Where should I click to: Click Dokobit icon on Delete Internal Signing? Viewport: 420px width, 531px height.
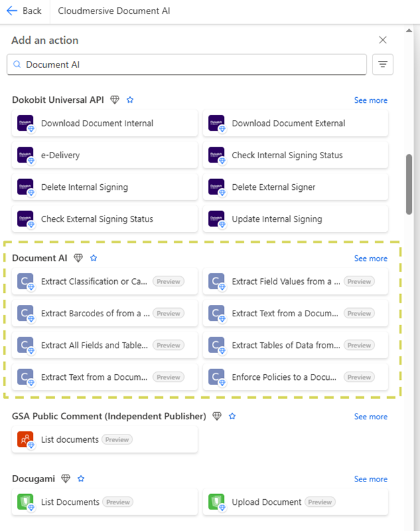click(25, 187)
